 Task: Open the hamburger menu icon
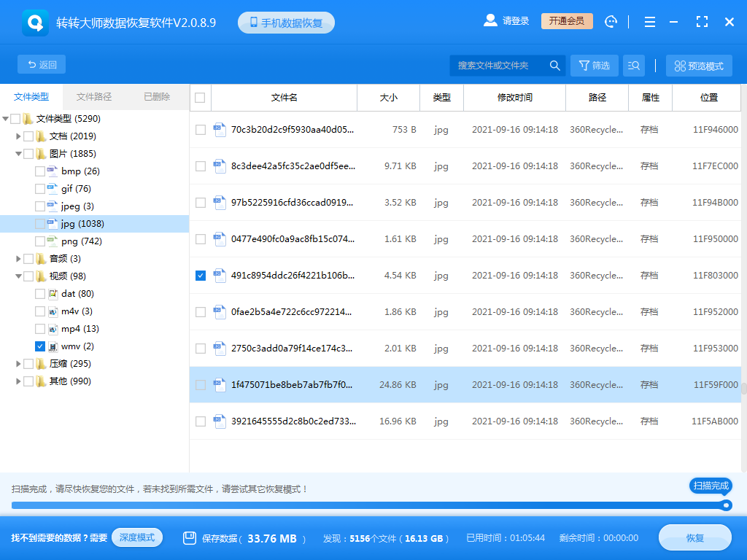point(649,22)
